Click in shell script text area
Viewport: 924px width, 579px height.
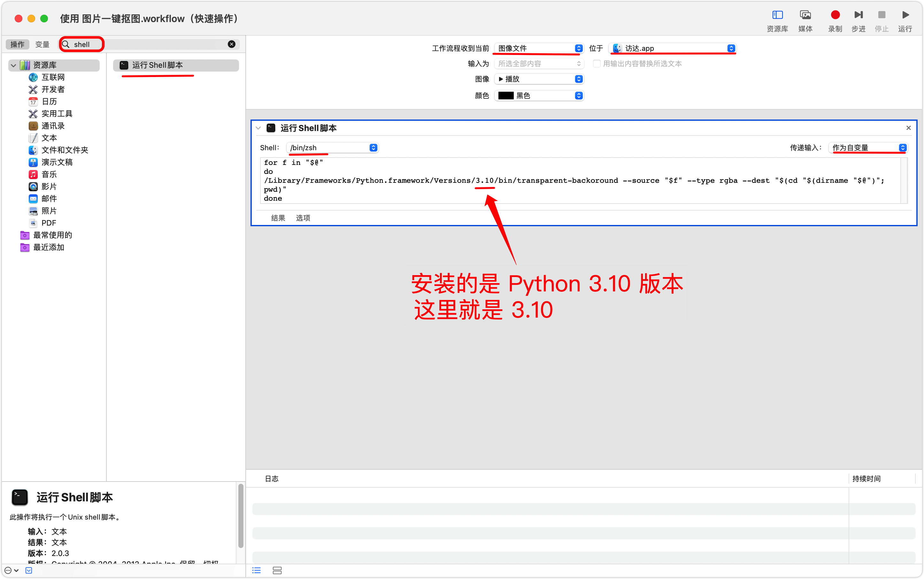[580, 180]
